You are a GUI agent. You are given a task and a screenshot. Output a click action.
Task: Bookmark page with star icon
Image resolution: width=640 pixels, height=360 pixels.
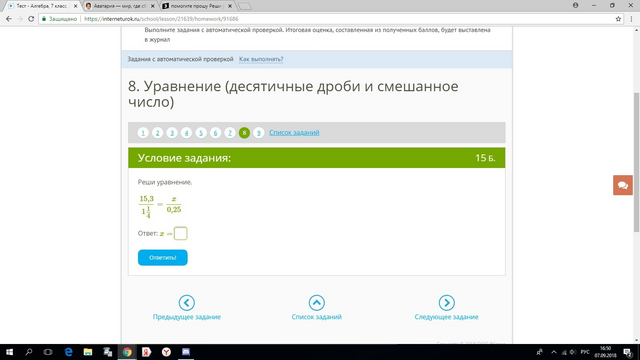coord(618,19)
